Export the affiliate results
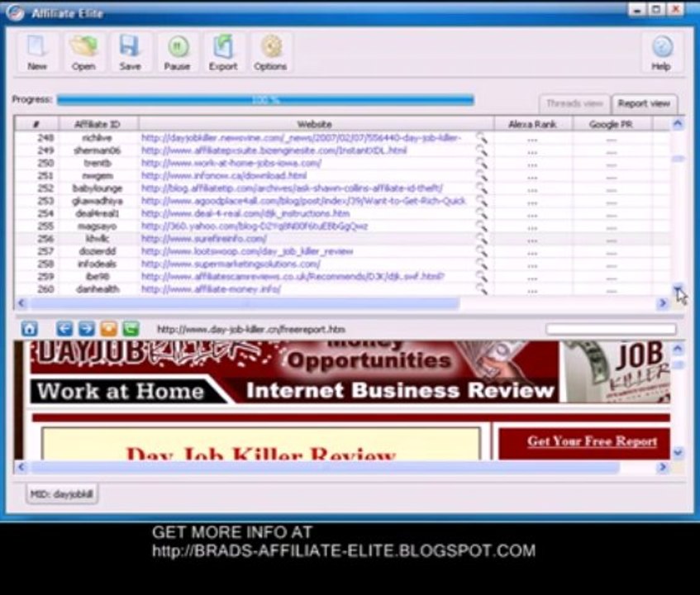 click(x=223, y=52)
